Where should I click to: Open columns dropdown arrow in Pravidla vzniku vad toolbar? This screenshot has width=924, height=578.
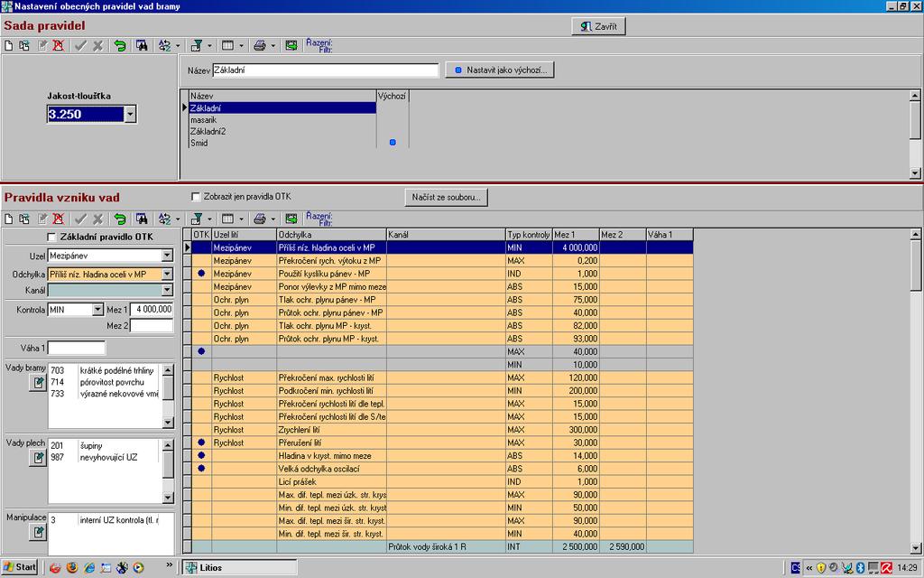tap(241, 219)
